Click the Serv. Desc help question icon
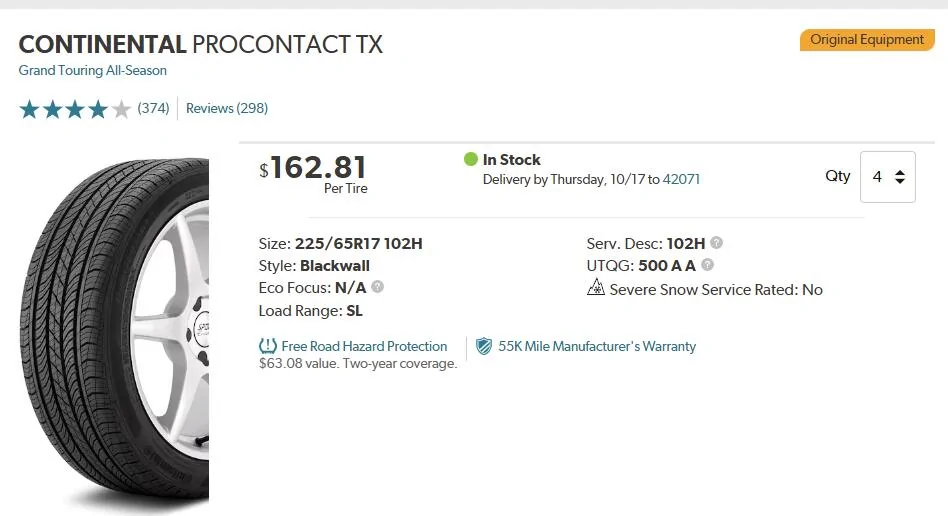The width and height of the screenshot is (948, 516). coord(716,243)
